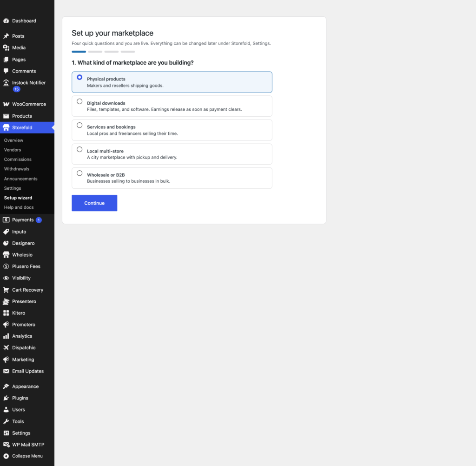Click the Pages document icon
The width and height of the screenshot is (476, 466).
pos(6,60)
